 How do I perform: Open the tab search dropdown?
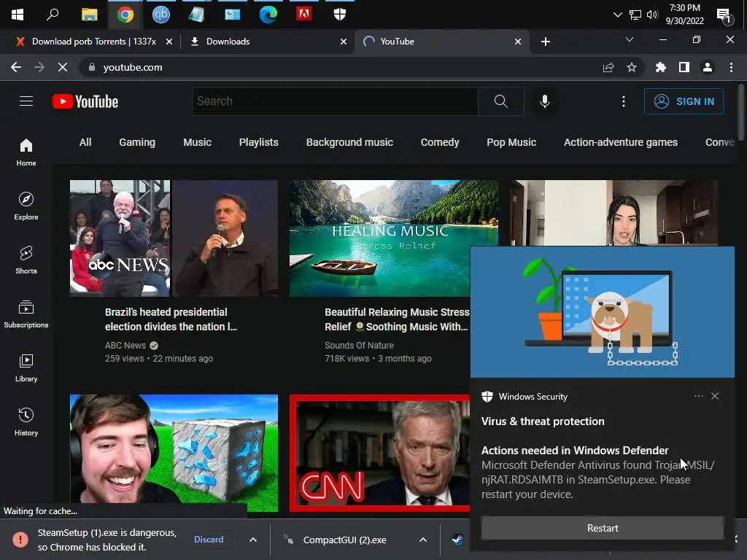[x=630, y=39]
